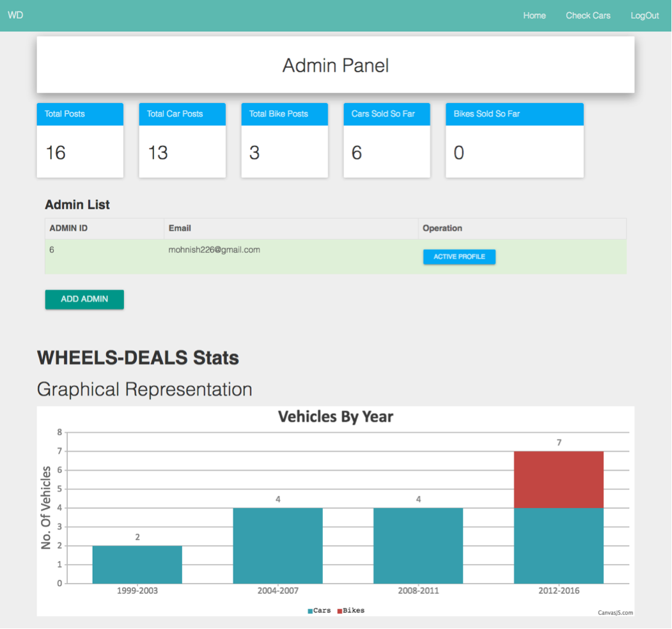Select the Cars Sold So Far card
Screen dimensions: 672x629
[387, 140]
